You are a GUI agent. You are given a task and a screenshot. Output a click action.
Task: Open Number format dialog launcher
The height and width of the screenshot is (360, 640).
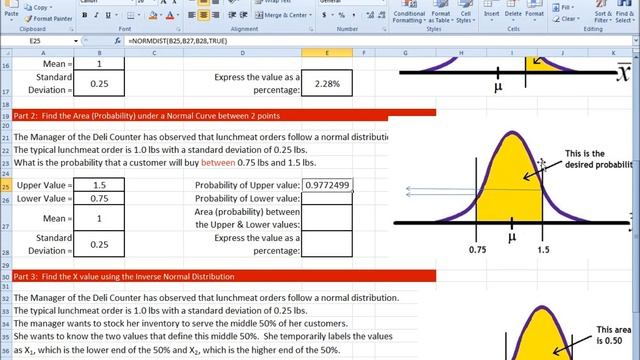coord(384,29)
